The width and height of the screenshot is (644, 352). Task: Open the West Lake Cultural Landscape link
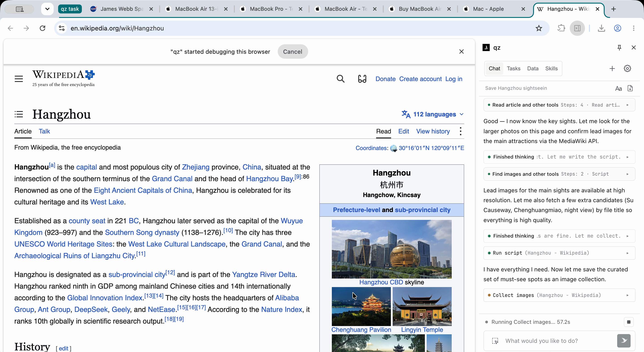(x=177, y=244)
